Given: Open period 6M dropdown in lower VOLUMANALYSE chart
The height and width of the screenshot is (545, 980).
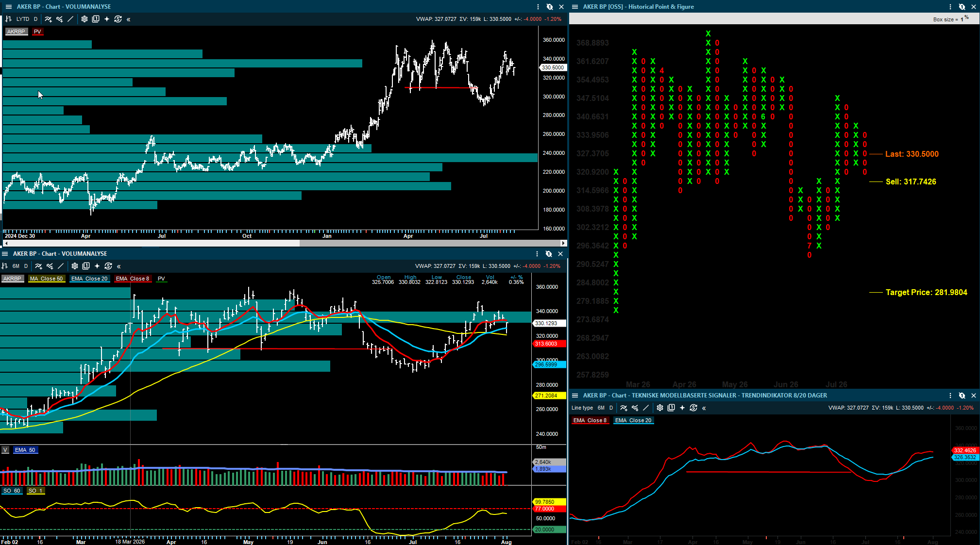Looking at the screenshot, I should tap(16, 266).
